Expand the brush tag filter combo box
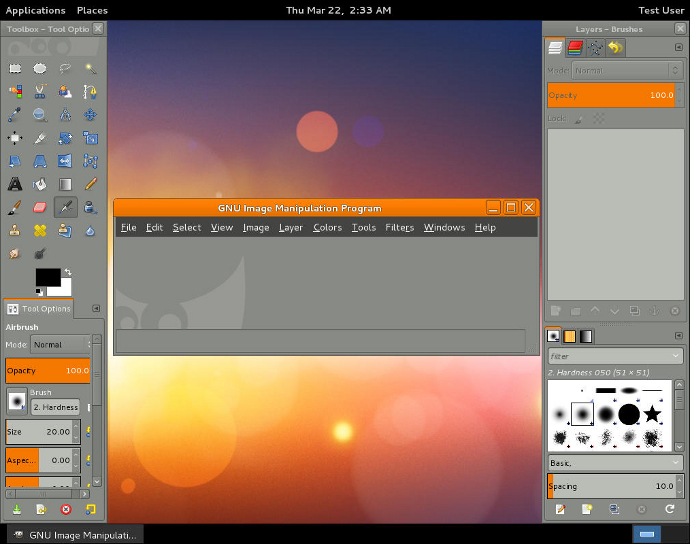The width and height of the screenshot is (690, 544). [615, 356]
